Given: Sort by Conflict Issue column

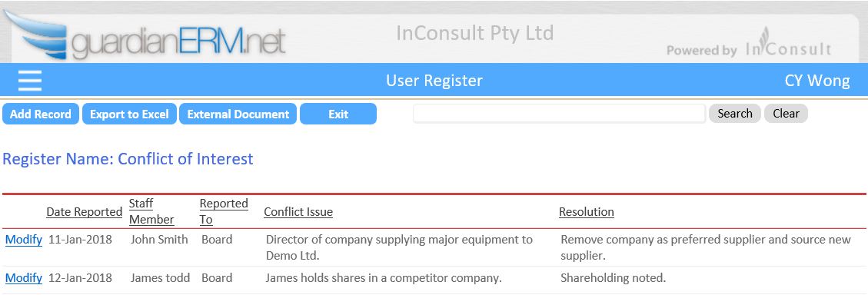Looking at the screenshot, I should [298, 212].
